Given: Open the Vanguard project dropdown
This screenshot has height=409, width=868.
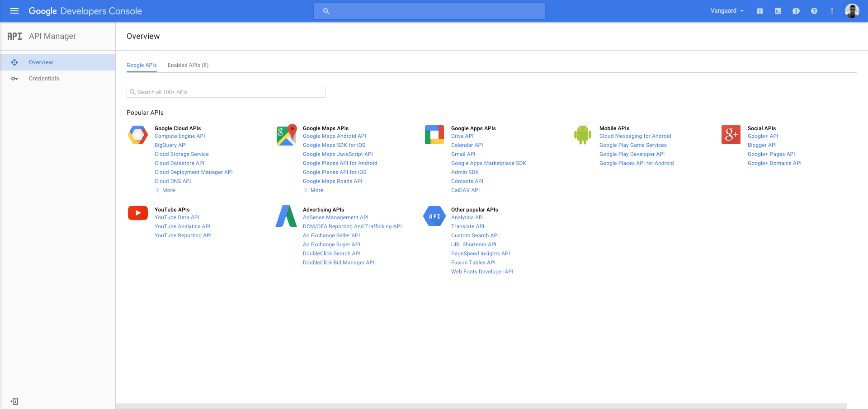Looking at the screenshot, I should 727,11.
